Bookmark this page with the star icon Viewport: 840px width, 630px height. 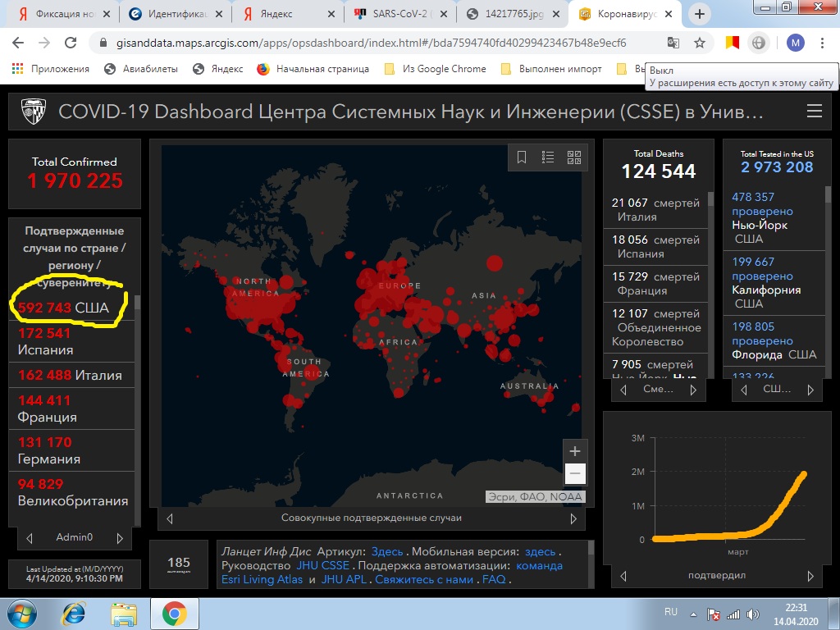(700, 43)
